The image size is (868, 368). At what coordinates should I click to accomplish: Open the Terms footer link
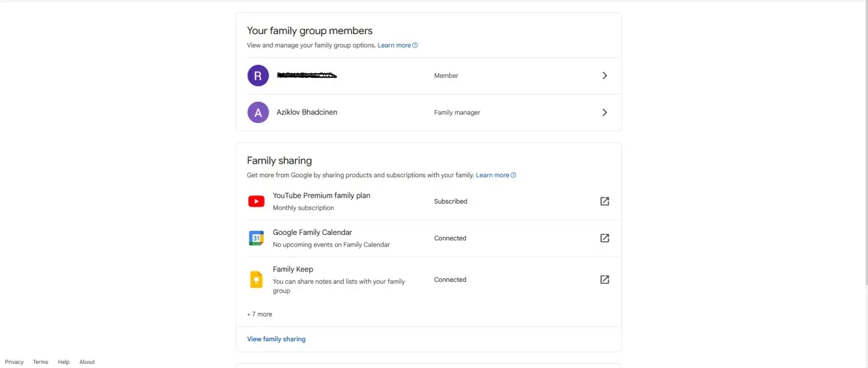click(41, 362)
